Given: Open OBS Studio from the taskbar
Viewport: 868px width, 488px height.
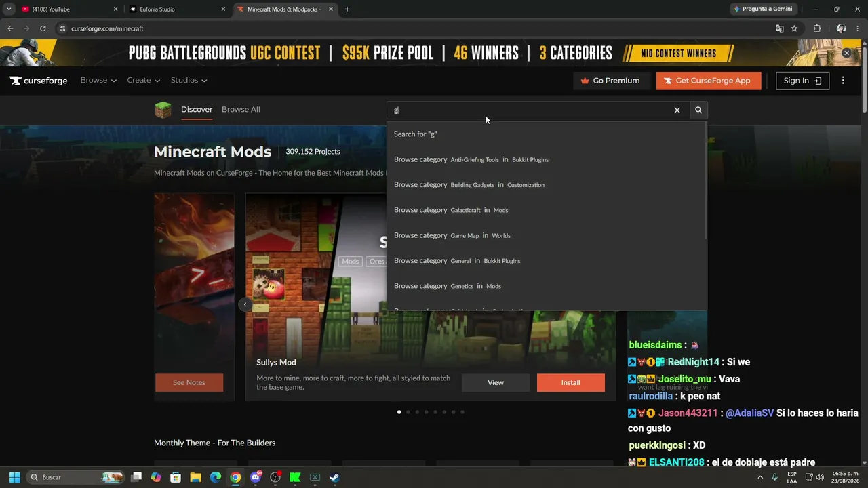Looking at the screenshot, I should [275, 477].
